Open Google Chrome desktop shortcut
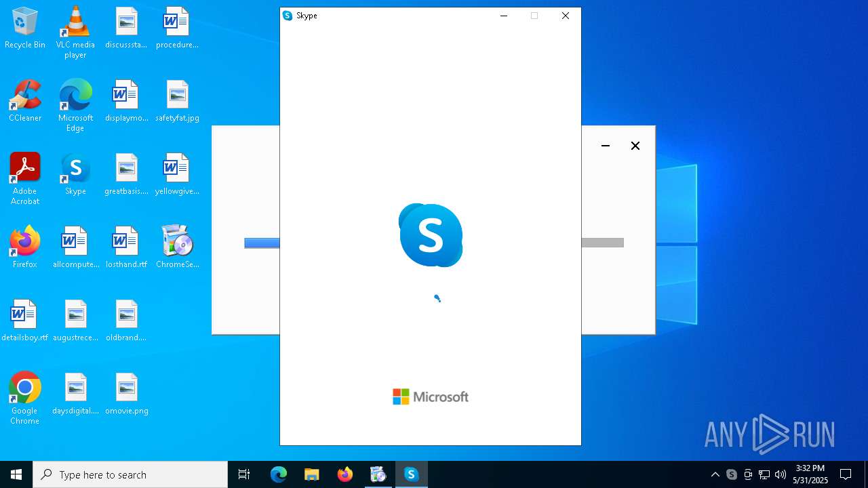 25,399
